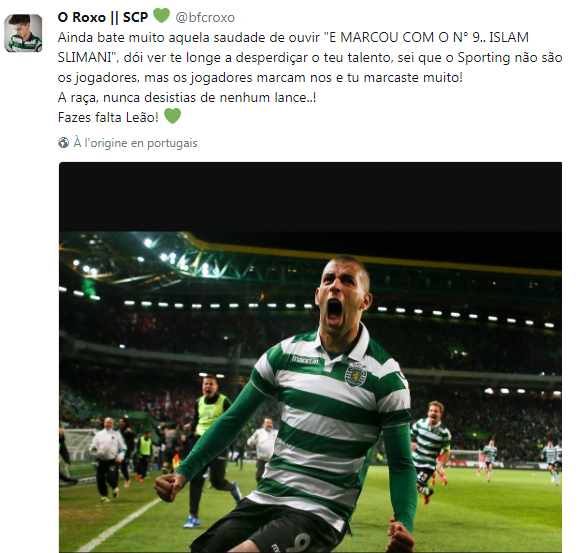
Task: Click the green heart beside SCP name
Action: (161, 16)
